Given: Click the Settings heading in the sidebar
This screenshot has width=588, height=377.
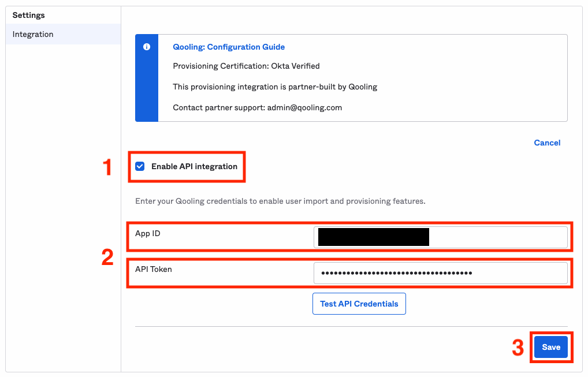Looking at the screenshot, I should 28,16.
